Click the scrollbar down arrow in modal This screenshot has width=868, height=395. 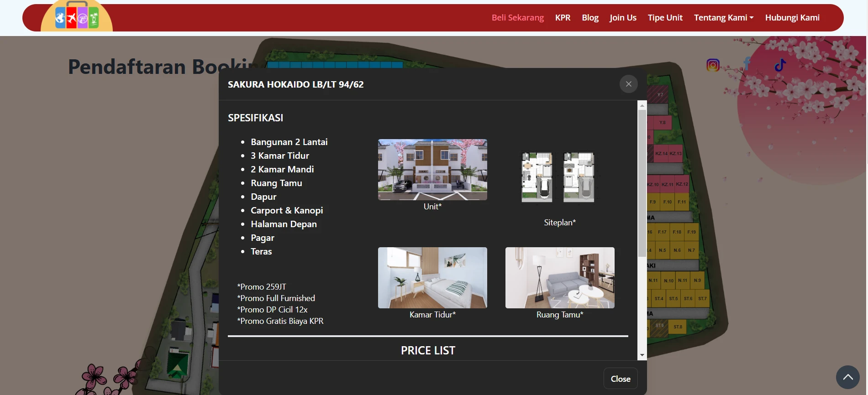642,355
